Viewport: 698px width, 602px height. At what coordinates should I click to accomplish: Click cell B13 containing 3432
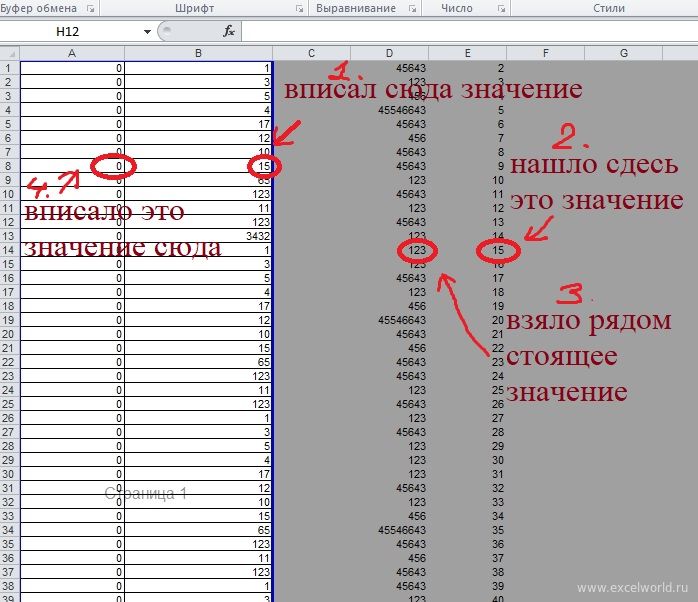coord(199,236)
